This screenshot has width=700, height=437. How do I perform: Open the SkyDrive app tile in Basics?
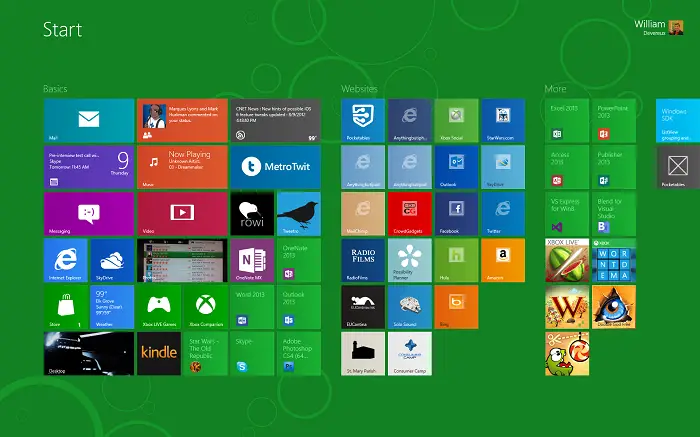(x=112, y=260)
